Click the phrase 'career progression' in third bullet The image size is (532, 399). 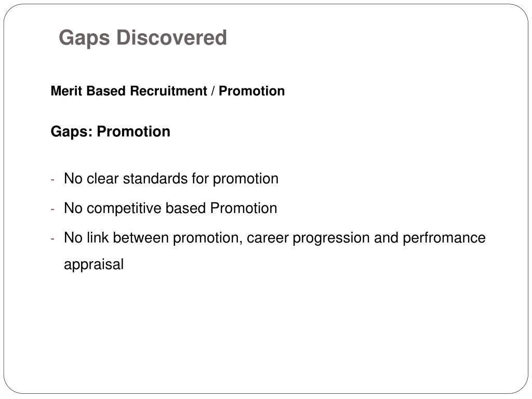(308, 238)
